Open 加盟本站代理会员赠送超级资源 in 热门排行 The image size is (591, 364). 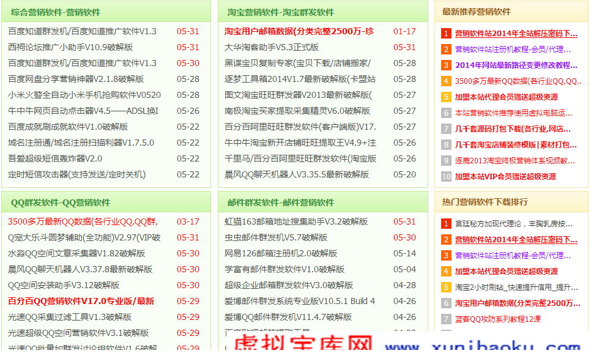506,271
